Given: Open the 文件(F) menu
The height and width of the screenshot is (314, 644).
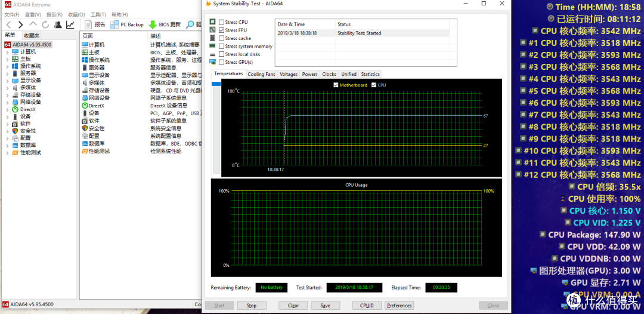Looking at the screenshot, I should [x=12, y=14].
